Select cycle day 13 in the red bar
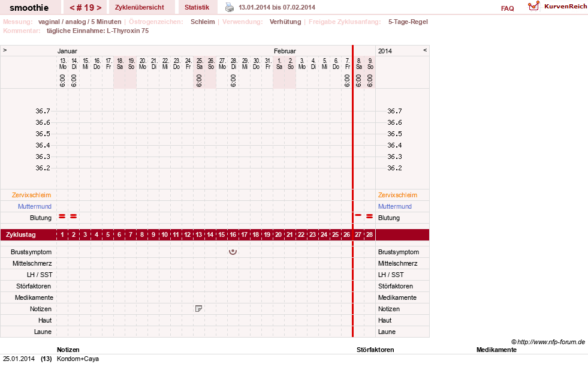Screen dimensions: 588x373 click(199, 234)
